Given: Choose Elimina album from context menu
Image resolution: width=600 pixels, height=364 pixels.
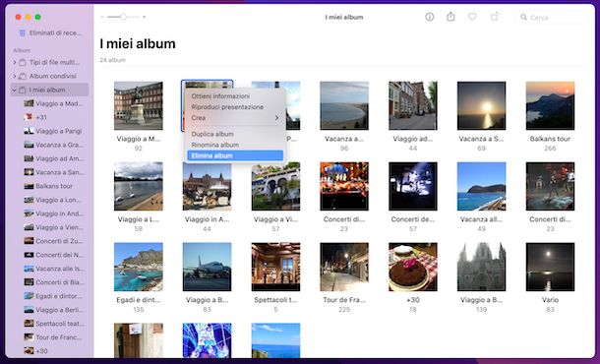Looking at the screenshot, I should coord(235,155).
